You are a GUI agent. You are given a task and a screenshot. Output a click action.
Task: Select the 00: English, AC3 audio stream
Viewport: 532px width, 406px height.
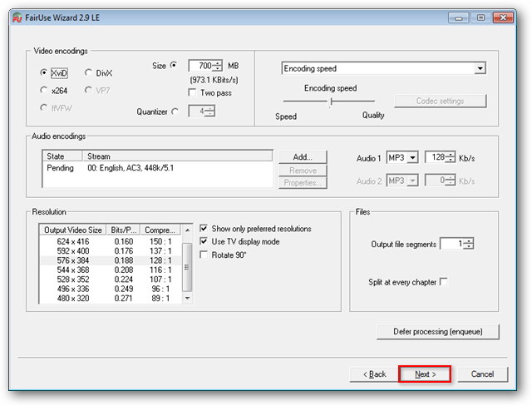click(x=157, y=168)
